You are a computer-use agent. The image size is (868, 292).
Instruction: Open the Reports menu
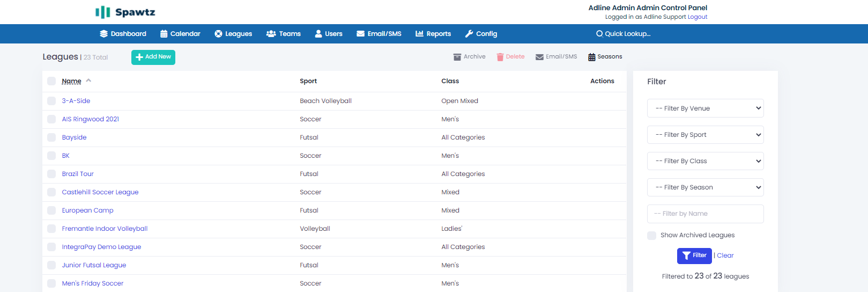point(433,34)
